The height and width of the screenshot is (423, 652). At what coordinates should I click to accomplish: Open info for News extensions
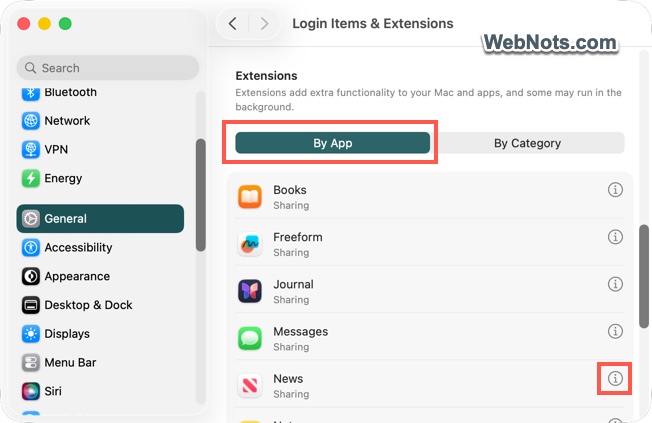(615, 378)
